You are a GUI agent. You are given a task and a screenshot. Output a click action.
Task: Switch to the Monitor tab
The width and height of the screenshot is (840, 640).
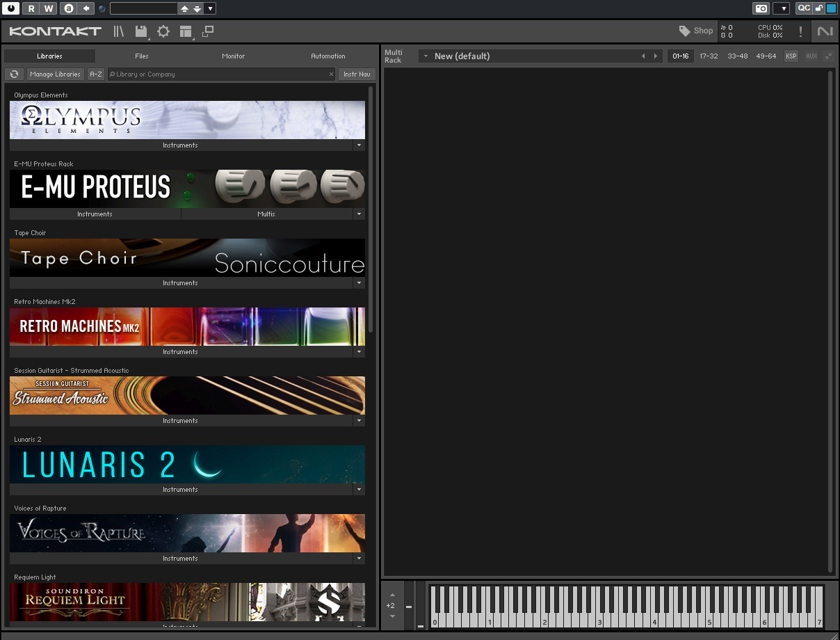point(234,56)
